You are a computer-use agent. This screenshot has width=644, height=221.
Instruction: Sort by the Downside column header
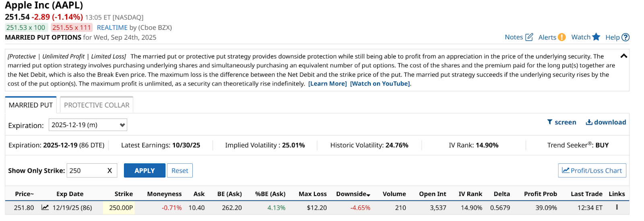coord(353,194)
